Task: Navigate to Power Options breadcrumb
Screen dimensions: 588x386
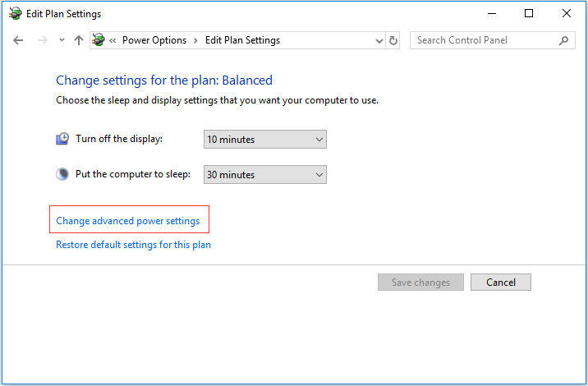Action: coord(154,40)
